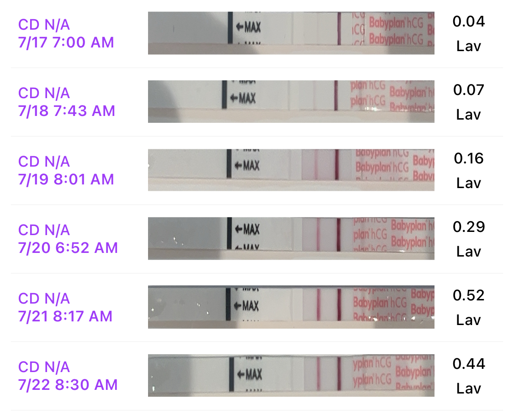
Task: Open the 7/19 test strip image
Action: (291, 170)
